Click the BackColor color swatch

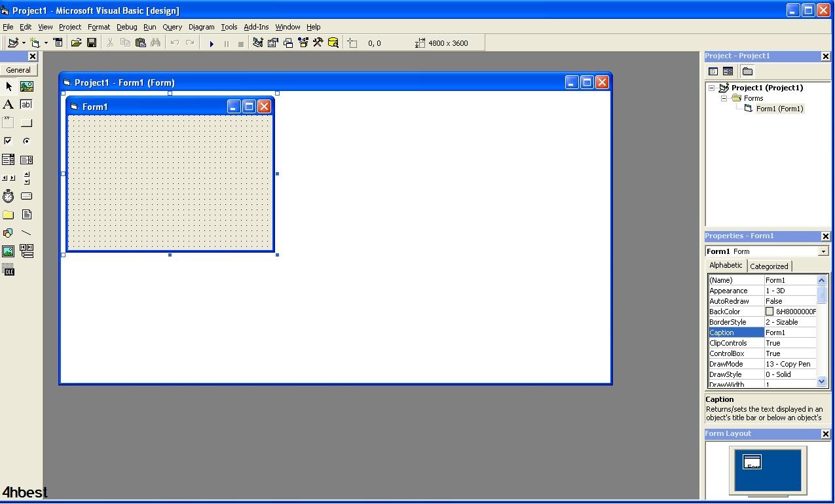pyautogui.click(x=770, y=312)
